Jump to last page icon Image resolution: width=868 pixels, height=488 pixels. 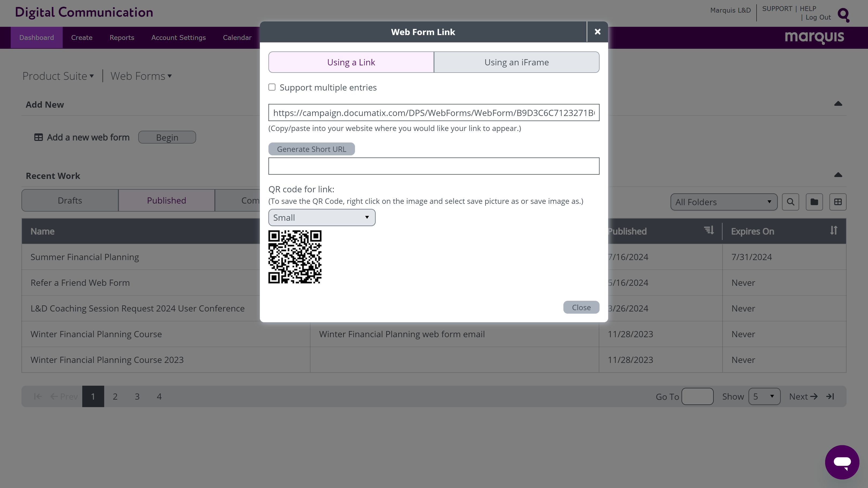(830, 396)
